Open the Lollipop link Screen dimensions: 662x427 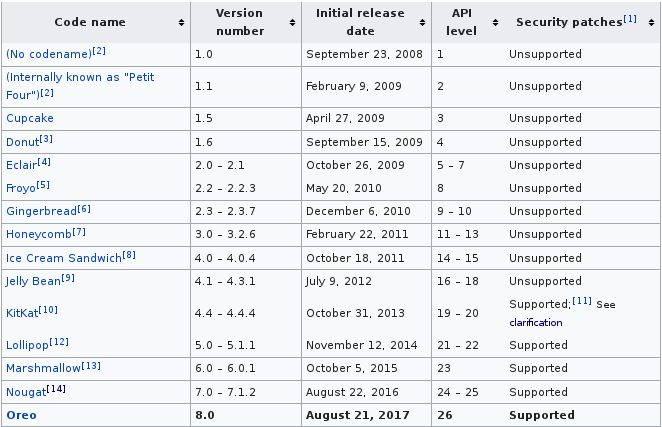[27, 345]
